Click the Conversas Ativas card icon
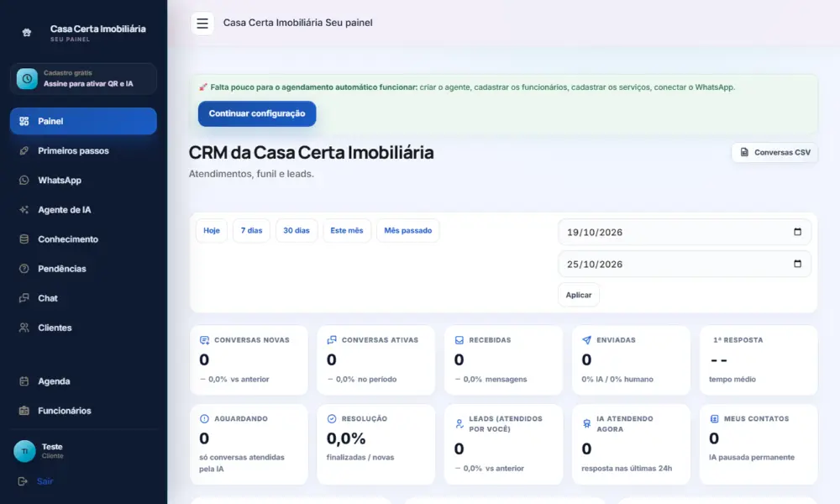The image size is (840, 504). pos(332,340)
